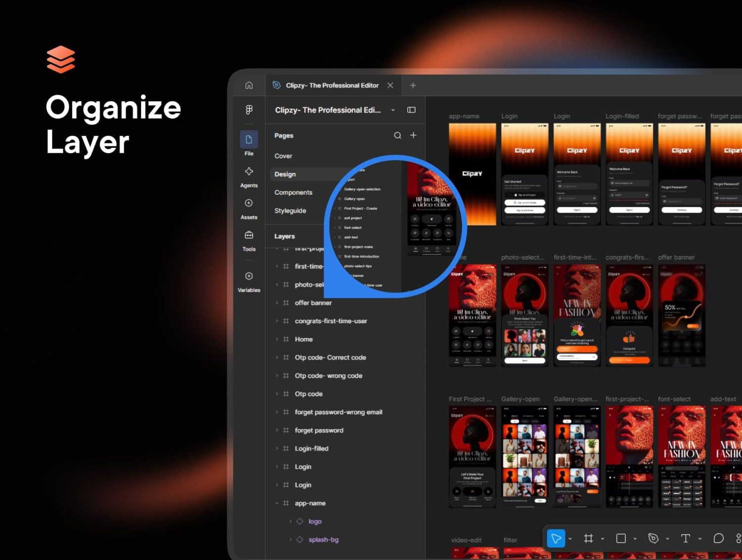Expand the Home layer chevron
This screenshot has height=560, width=742.
pos(277,339)
